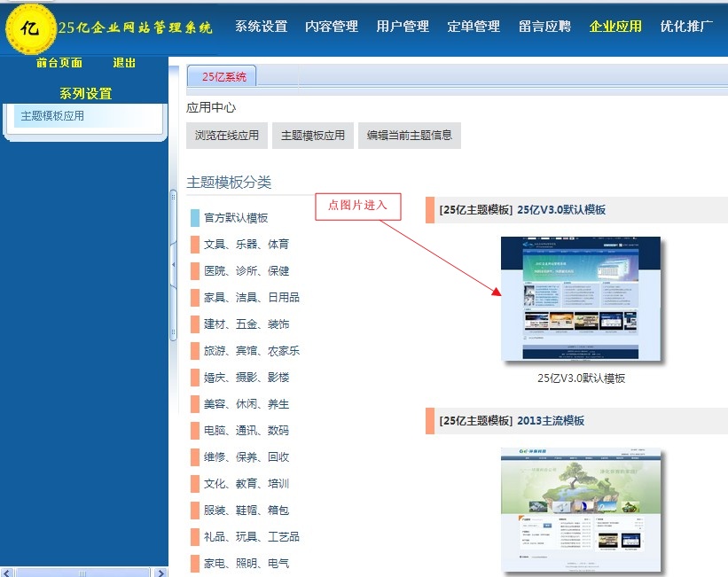Screen dimensions: 728x577
Task: Select the 电脑、通讯、数码 category
Action: tap(247, 431)
